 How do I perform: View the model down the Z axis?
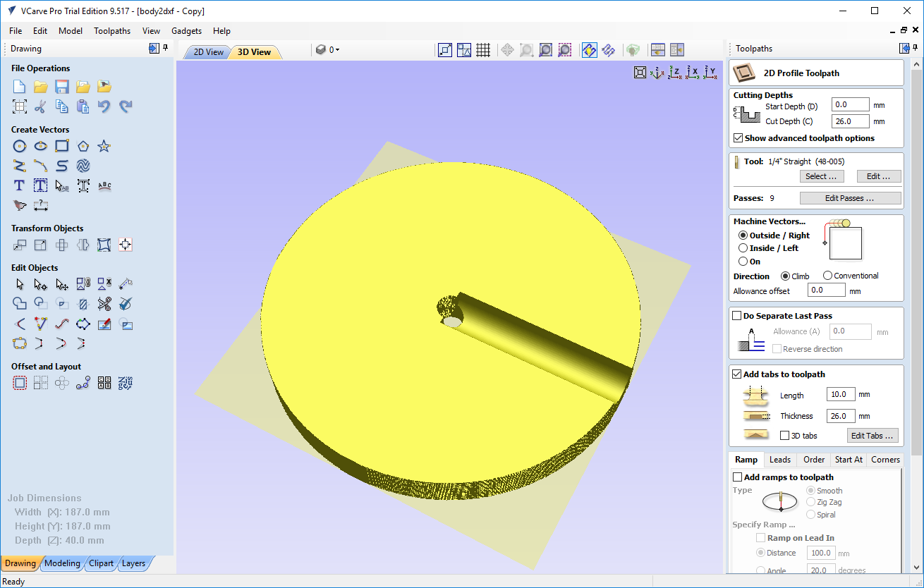click(x=675, y=73)
